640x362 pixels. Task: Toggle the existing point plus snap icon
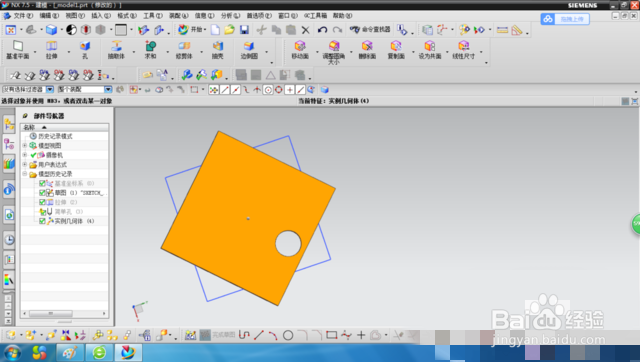[x=289, y=90]
